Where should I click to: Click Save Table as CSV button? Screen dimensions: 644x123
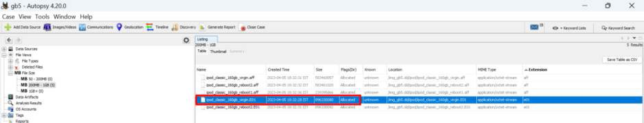pos(622,60)
